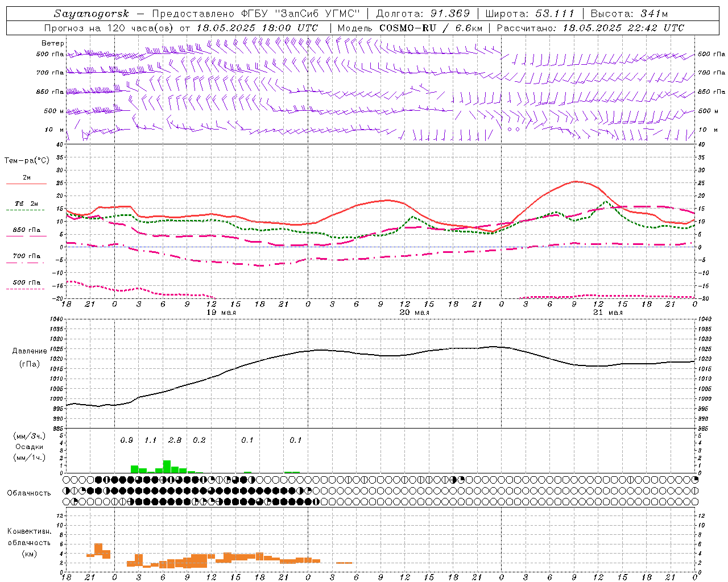
Task: Click the Облачность cloudiness row label
Action: (x=29, y=493)
